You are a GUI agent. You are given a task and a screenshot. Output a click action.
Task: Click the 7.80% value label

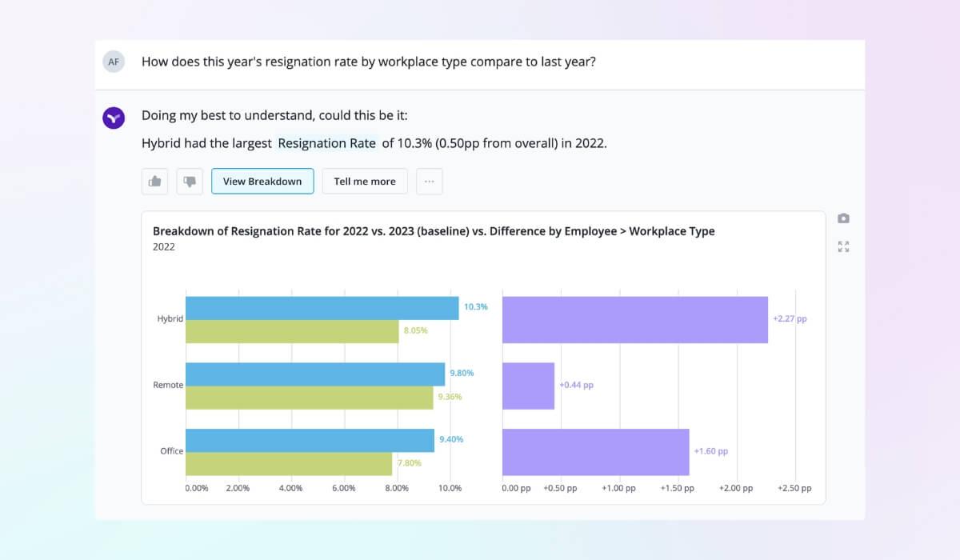click(x=408, y=463)
